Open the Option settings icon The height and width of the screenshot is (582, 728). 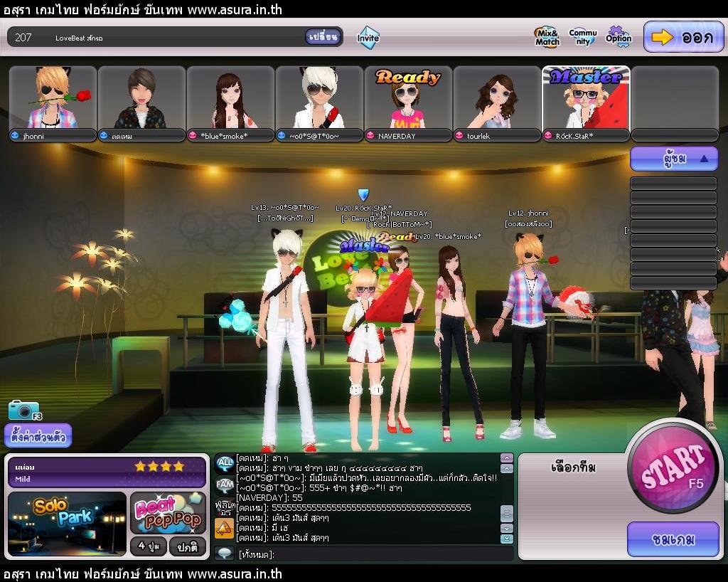[x=619, y=37]
